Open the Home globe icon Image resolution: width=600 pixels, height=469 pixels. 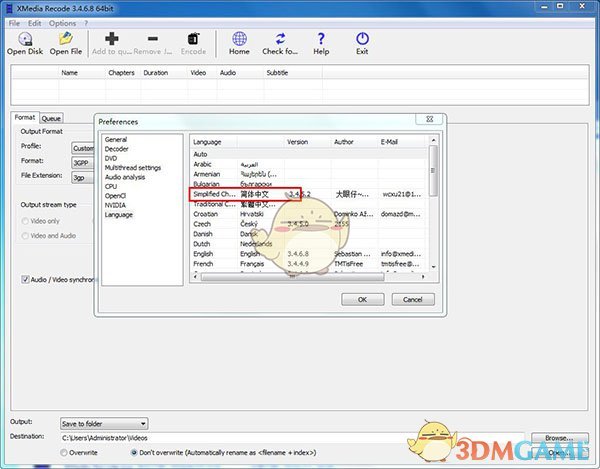[240, 39]
